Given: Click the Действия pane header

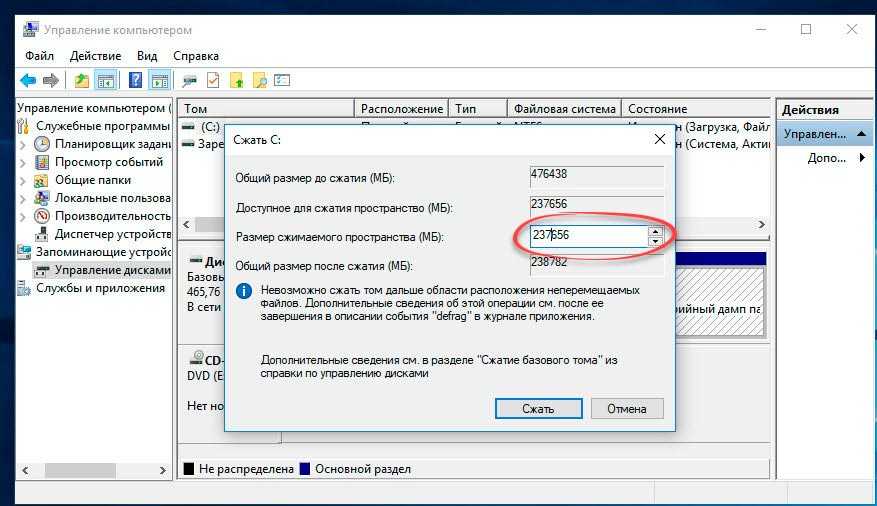Looking at the screenshot, I should (x=824, y=110).
